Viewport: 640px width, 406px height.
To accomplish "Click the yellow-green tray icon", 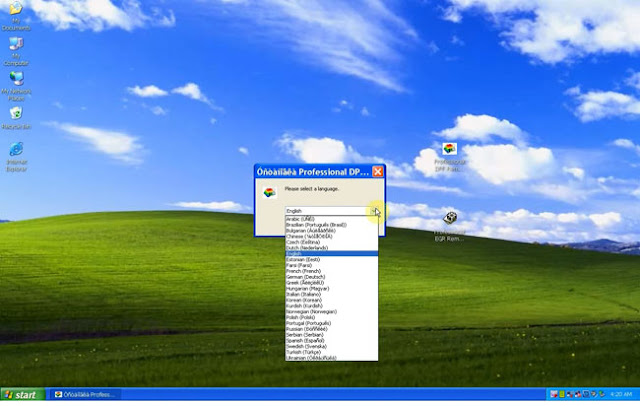I will [x=562, y=394].
